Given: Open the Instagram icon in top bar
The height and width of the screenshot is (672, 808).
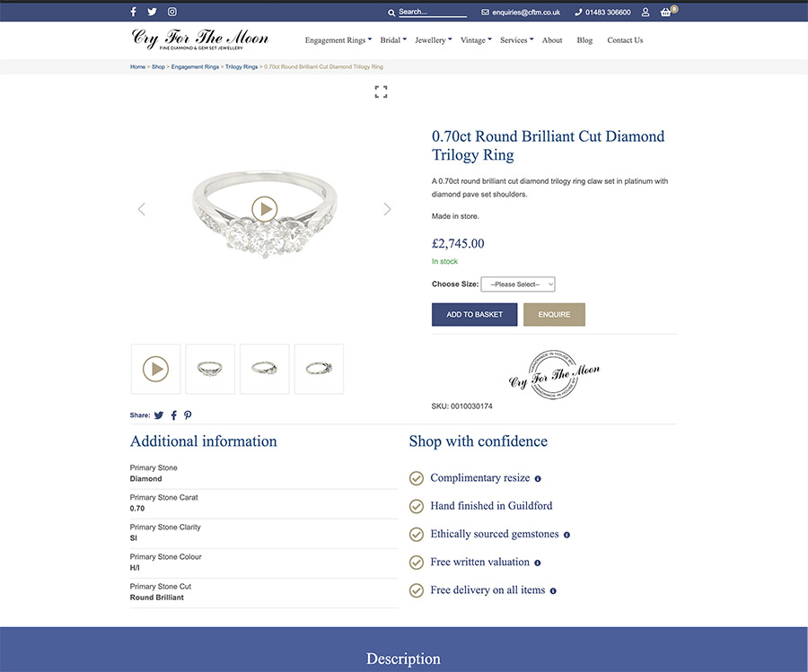Looking at the screenshot, I should tap(172, 12).
